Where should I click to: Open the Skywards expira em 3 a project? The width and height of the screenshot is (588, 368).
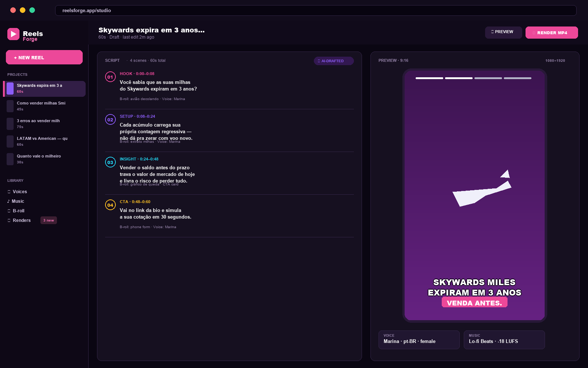coord(45,89)
